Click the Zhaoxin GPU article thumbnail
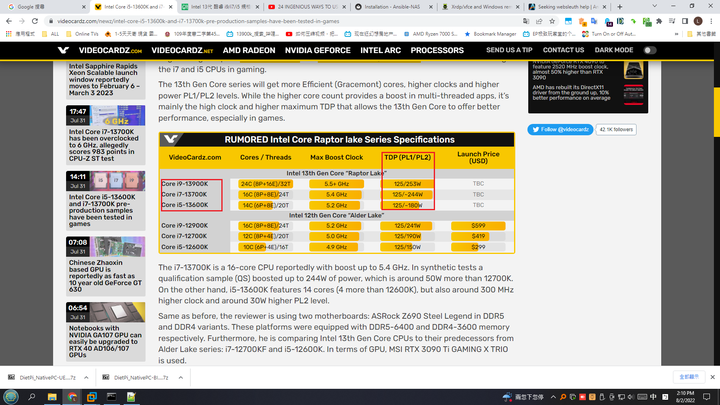 tap(118, 247)
